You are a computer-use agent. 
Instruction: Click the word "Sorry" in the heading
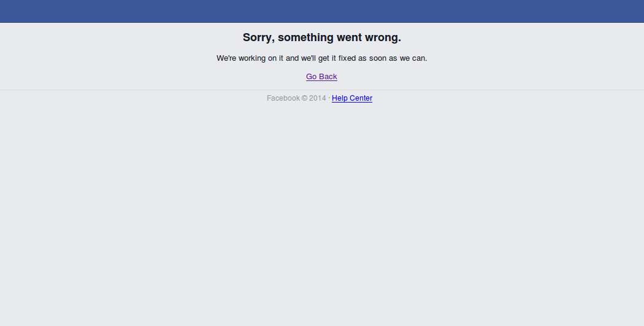pos(257,37)
